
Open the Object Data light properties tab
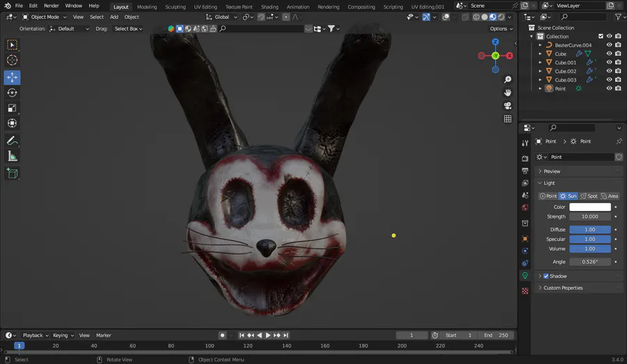pyautogui.click(x=525, y=276)
